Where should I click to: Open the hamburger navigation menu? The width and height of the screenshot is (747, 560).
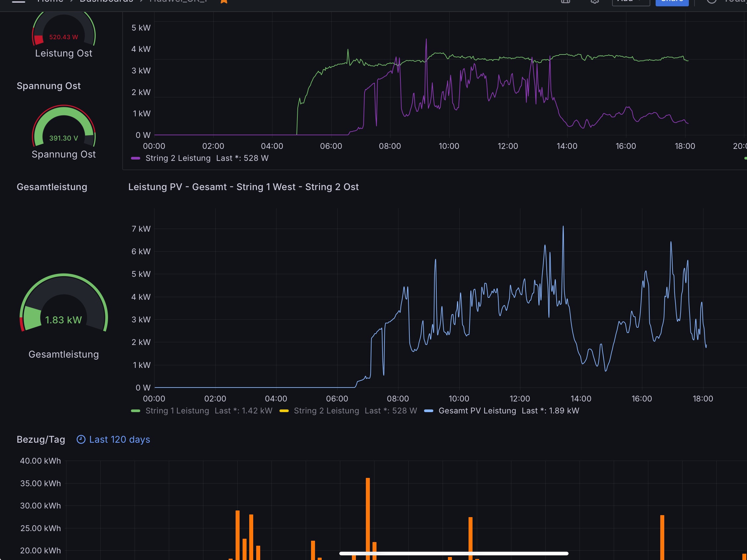[x=19, y=1]
